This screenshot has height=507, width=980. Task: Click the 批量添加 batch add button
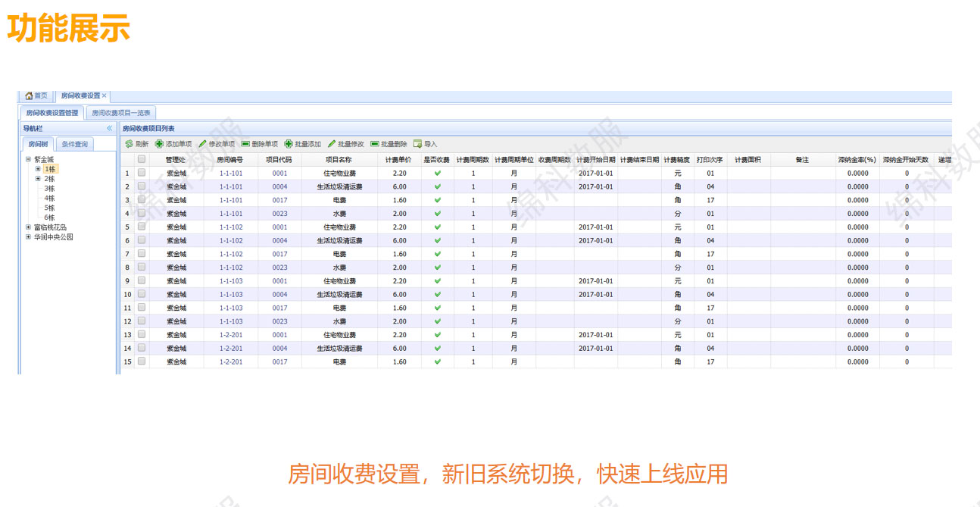tap(303, 144)
